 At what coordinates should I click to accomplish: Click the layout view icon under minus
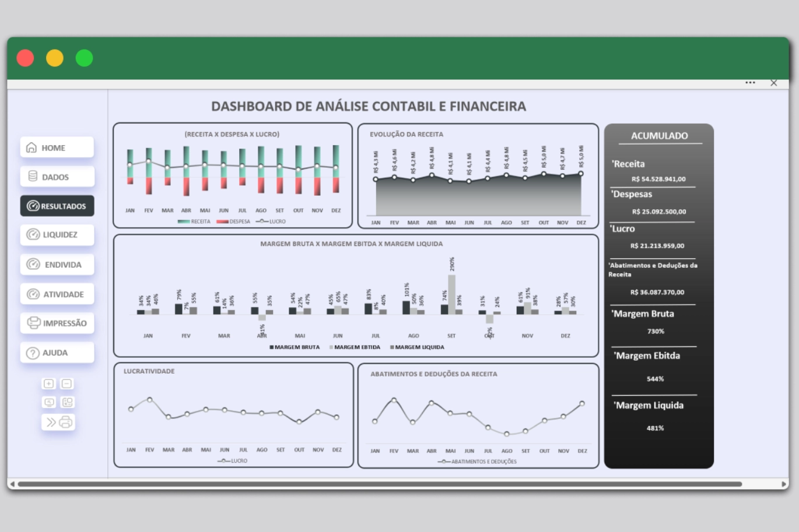click(68, 402)
